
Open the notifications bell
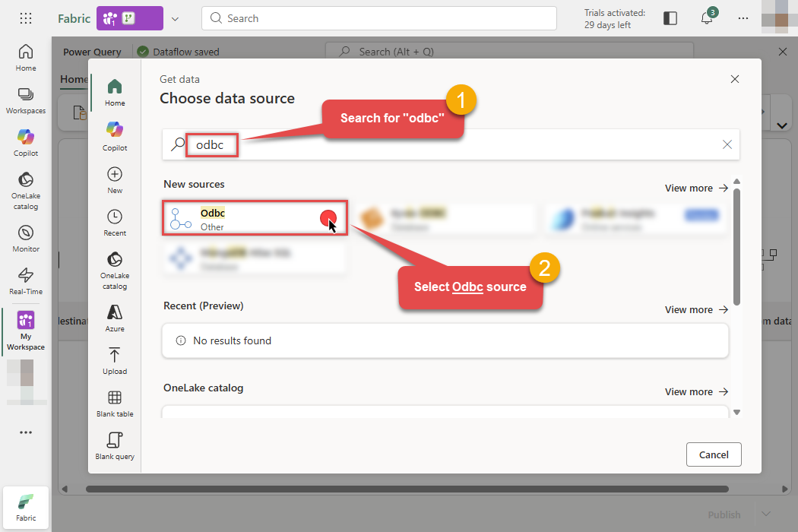coord(707,18)
